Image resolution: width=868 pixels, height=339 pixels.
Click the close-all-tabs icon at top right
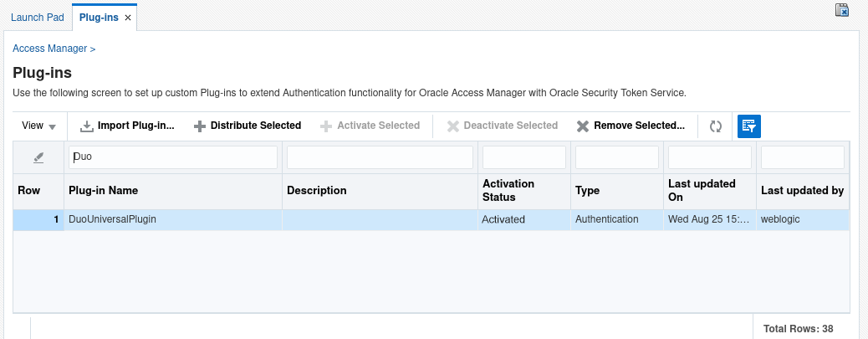[843, 11]
